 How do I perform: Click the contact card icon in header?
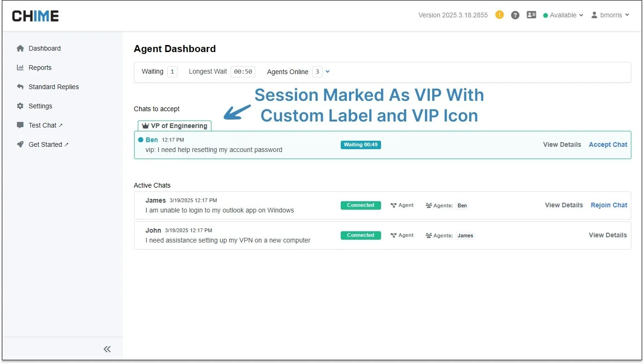click(531, 15)
